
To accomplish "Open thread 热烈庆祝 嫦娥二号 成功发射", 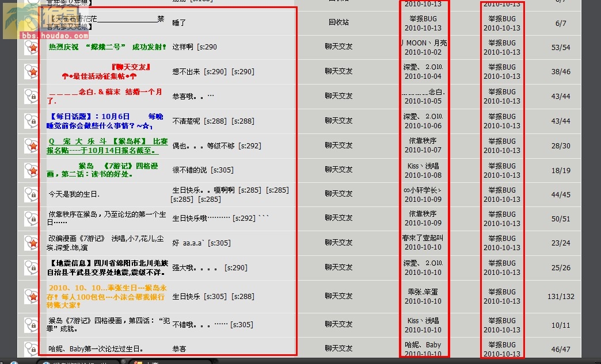I will coord(108,47).
